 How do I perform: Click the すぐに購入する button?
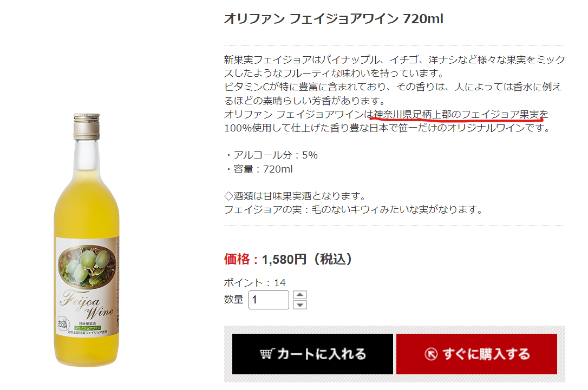[x=476, y=354]
